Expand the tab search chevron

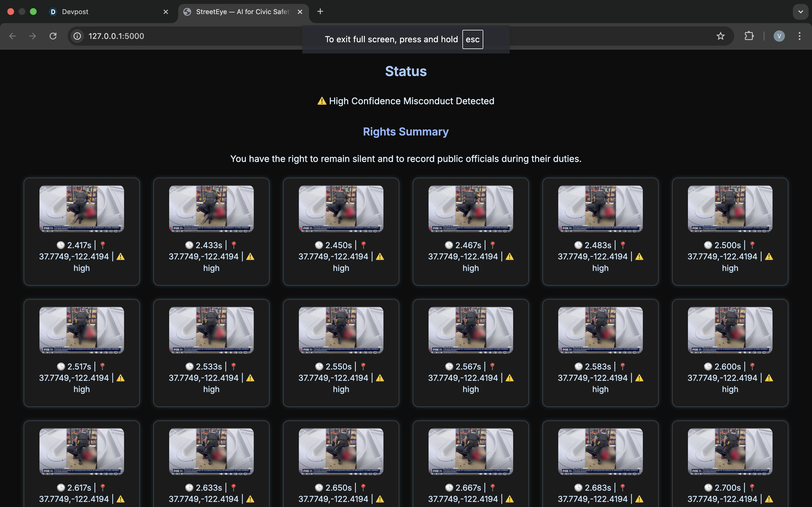(801, 12)
